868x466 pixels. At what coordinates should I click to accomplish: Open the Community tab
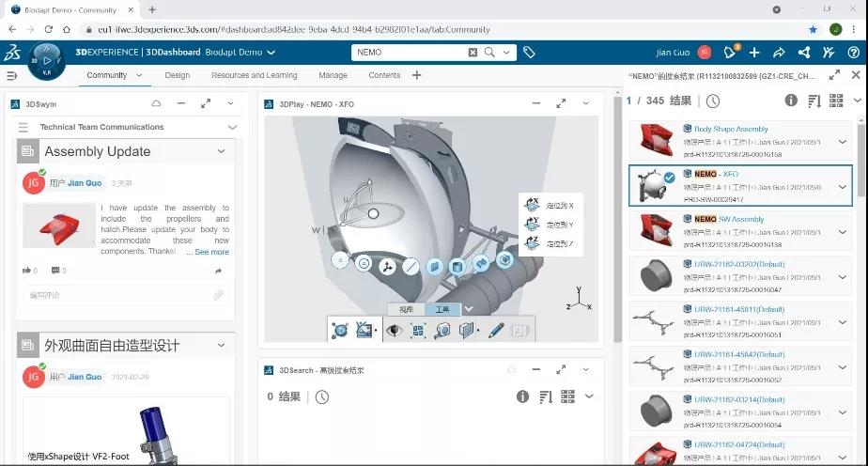point(107,75)
